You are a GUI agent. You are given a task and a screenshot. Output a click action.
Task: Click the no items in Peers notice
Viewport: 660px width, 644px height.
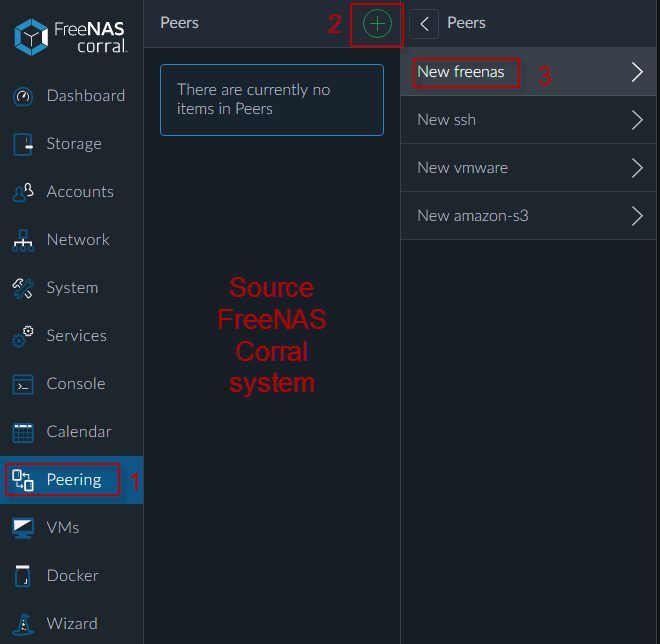[271, 100]
